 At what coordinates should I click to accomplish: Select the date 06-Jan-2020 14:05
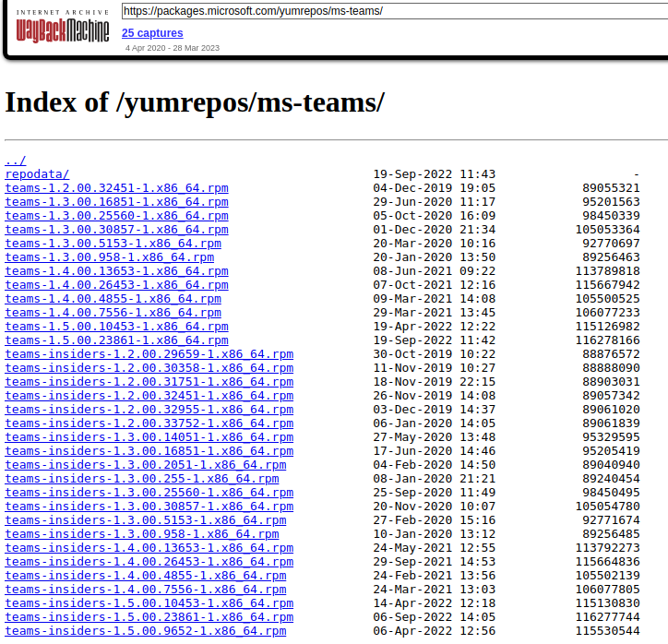(x=435, y=423)
